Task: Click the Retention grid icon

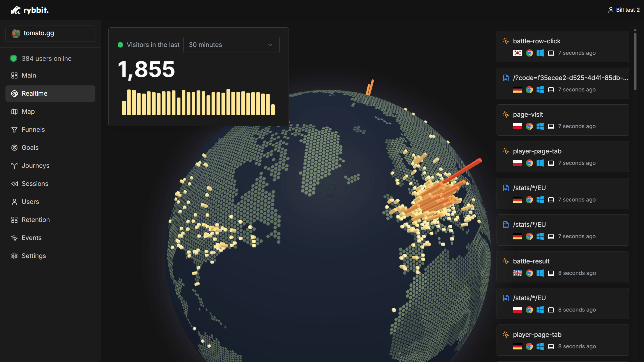Action: click(x=14, y=220)
